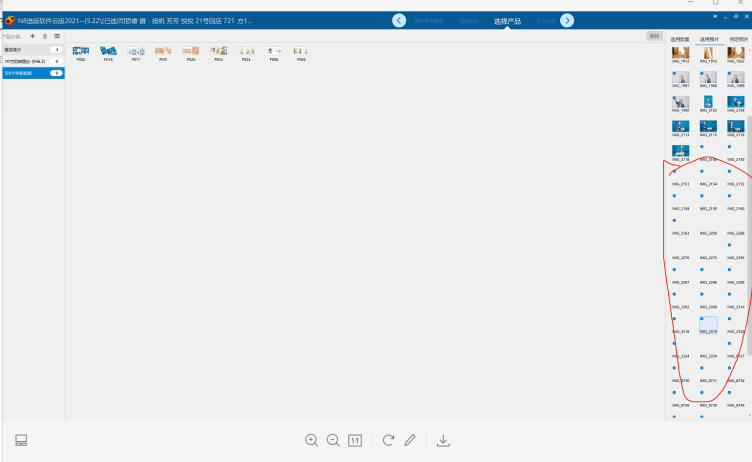Open the layout panel icon at bottom left

pyautogui.click(x=21, y=440)
